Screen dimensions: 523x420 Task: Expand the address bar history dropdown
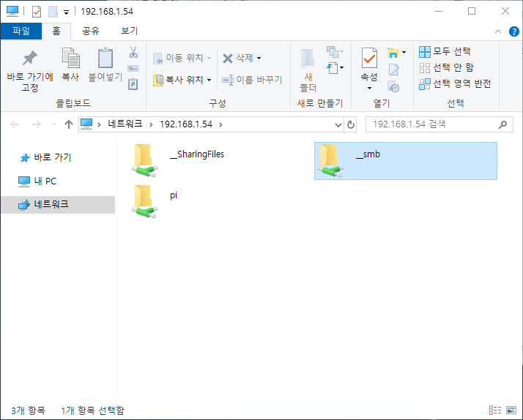pos(338,125)
